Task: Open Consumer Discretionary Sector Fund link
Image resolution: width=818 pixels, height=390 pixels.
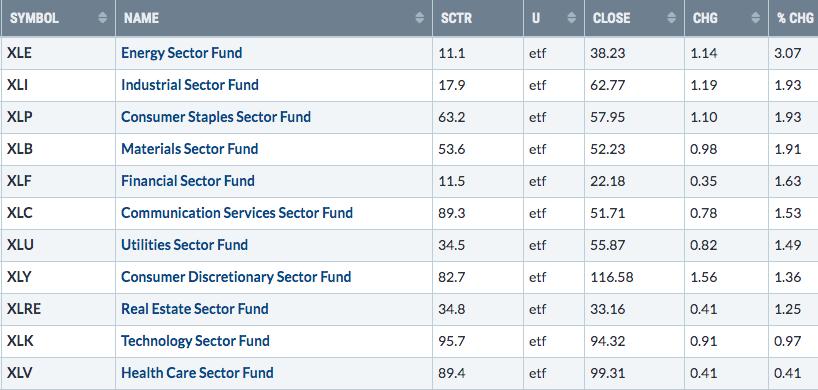Action: (236, 277)
